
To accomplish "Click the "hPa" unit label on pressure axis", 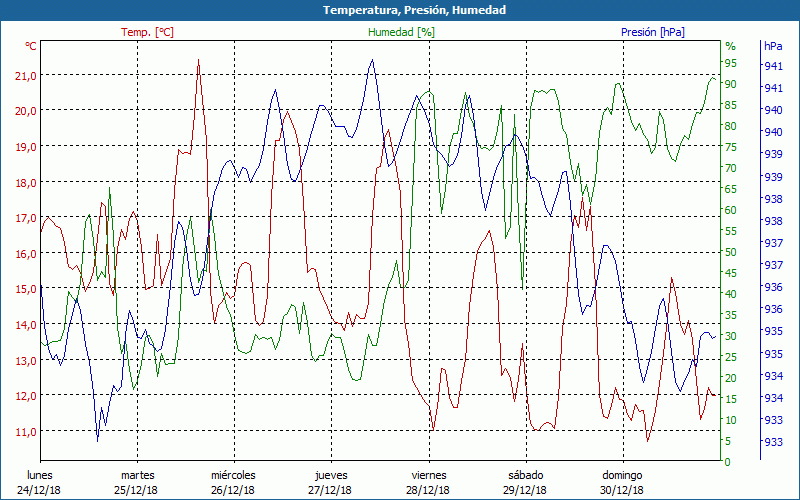I will (x=773, y=46).
